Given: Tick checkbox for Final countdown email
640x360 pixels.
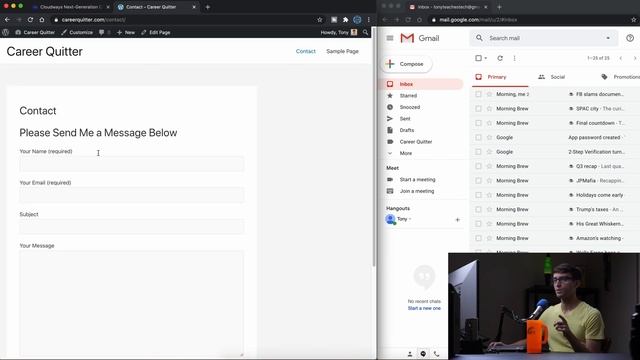Looking at the screenshot, I should click(478, 123).
